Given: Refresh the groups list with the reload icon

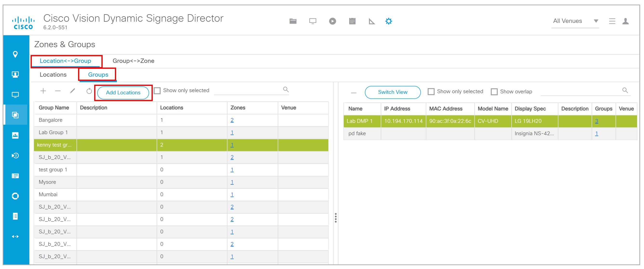Looking at the screenshot, I should 89,91.
